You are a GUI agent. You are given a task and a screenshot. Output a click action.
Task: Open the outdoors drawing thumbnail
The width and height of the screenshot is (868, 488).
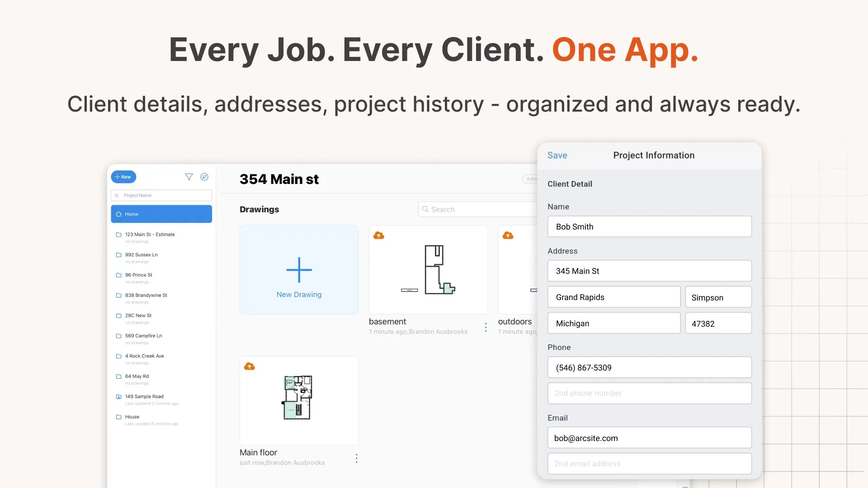518,270
